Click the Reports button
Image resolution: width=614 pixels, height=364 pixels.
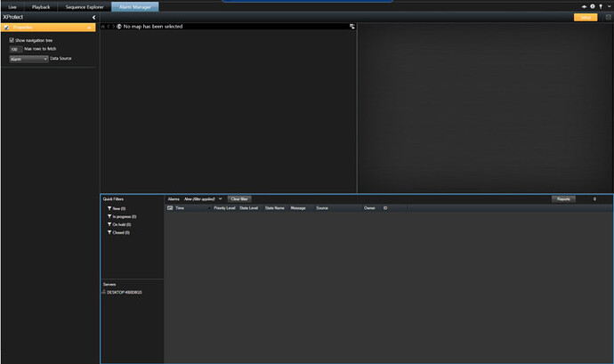tap(562, 198)
